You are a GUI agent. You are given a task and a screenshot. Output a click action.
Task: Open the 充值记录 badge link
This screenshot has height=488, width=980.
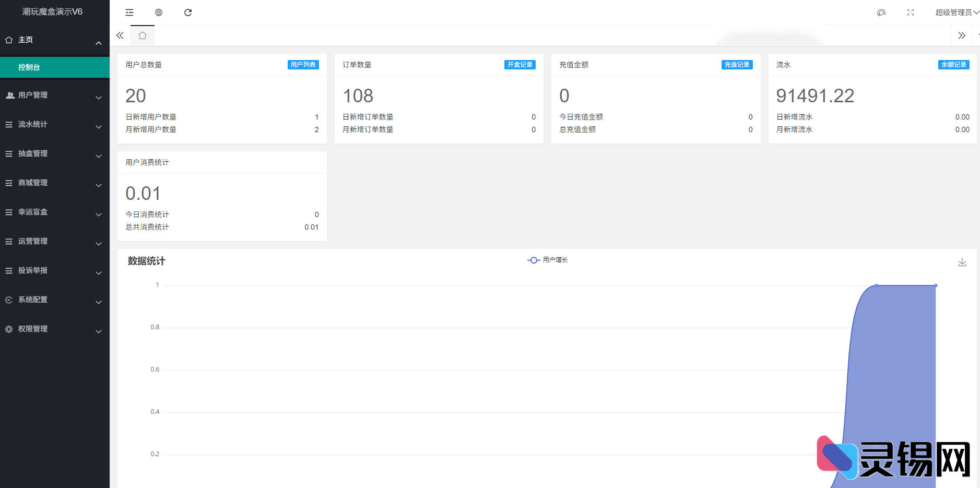[x=737, y=65]
